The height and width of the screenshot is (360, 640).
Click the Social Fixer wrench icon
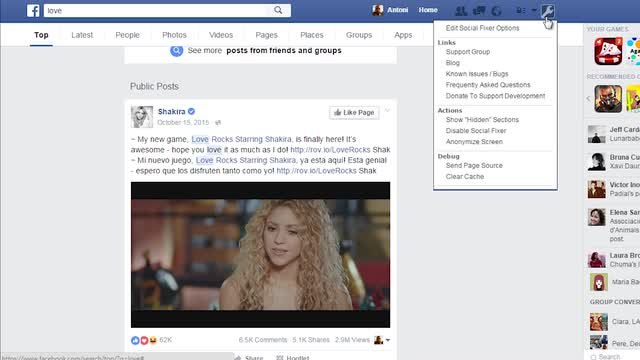pos(547,11)
